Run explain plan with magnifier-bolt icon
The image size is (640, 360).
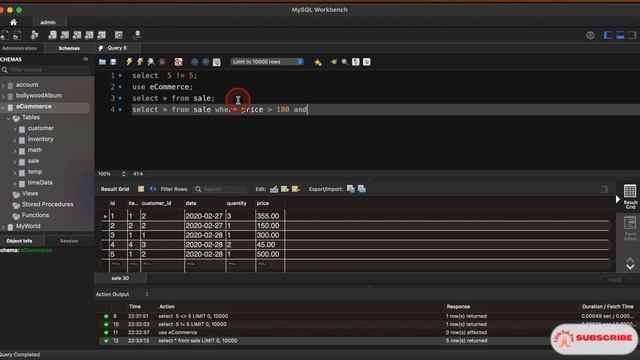151,62
